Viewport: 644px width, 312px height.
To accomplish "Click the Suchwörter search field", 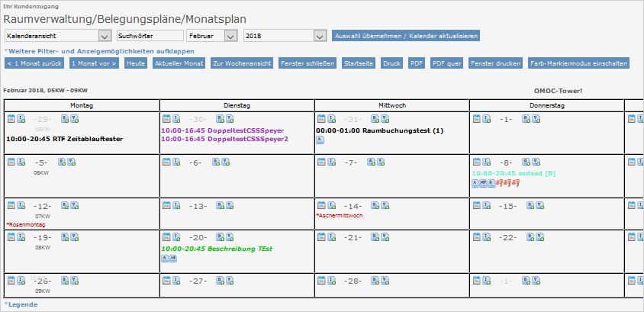I will (150, 36).
